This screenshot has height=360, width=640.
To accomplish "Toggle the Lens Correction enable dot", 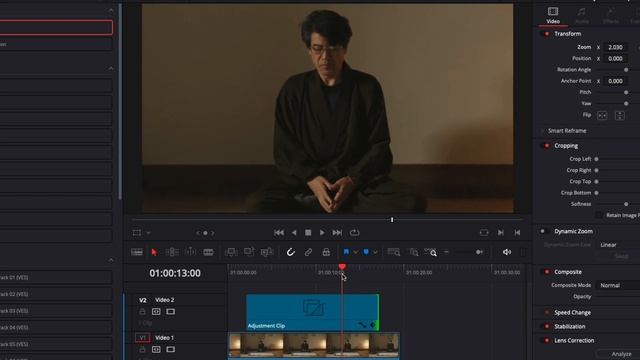I will tap(547, 340).
